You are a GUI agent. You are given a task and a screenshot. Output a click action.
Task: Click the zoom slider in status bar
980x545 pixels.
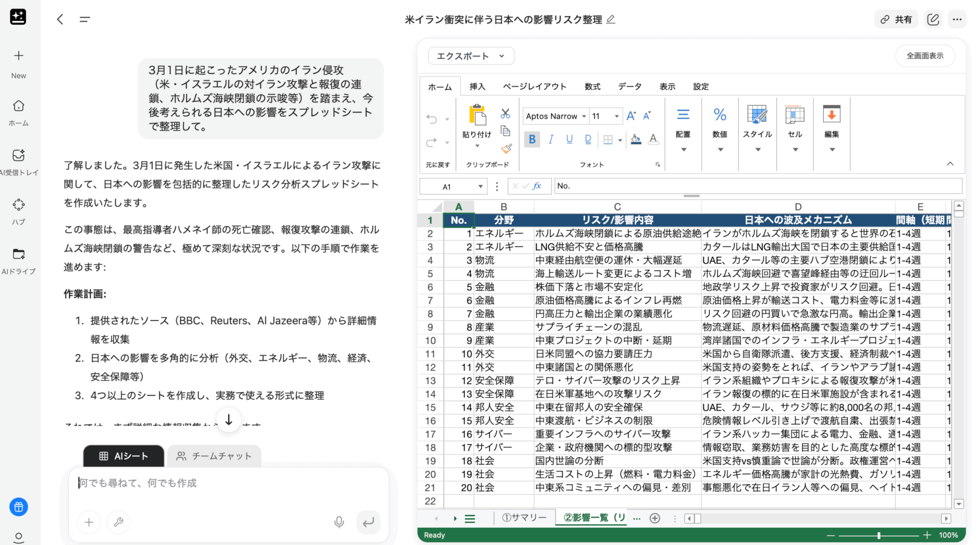pos(879,535)
